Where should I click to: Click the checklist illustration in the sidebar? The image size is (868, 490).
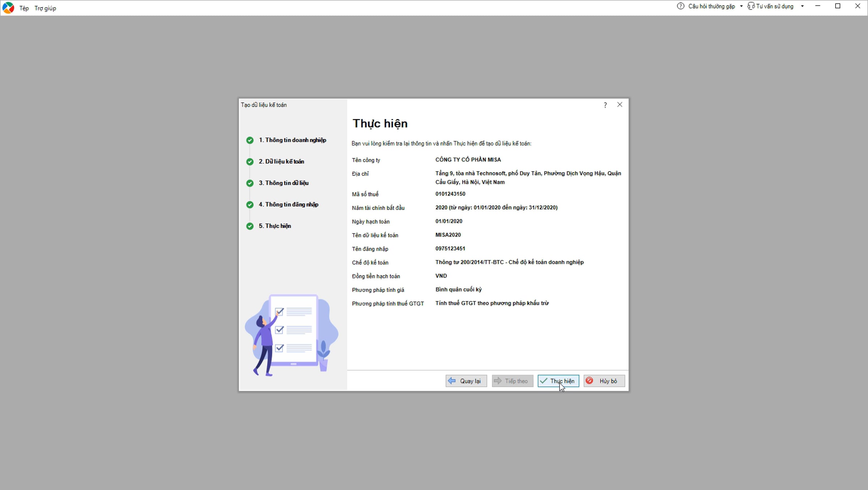pyautogui.click(x=292, y=335)
